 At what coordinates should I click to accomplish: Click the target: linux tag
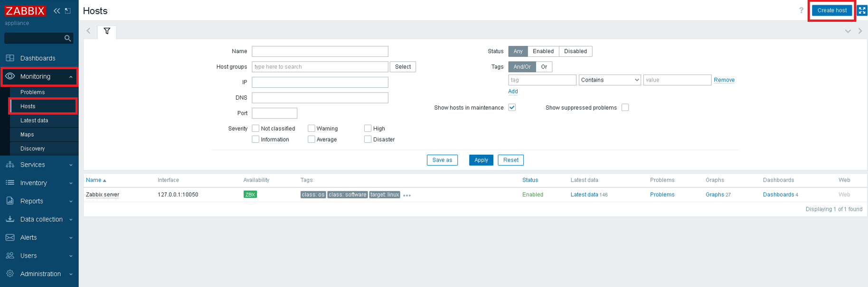click(x=385, y=194)
